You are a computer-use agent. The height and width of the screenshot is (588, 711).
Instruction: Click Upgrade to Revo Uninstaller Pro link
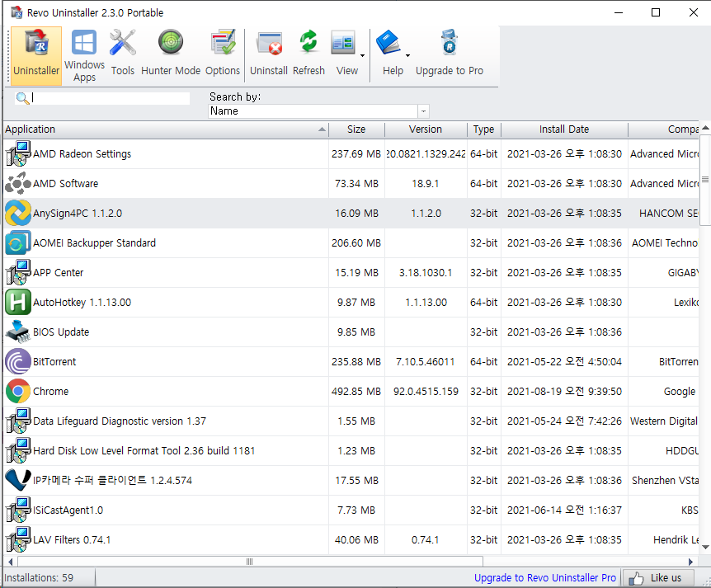click(x=545, y=578)
